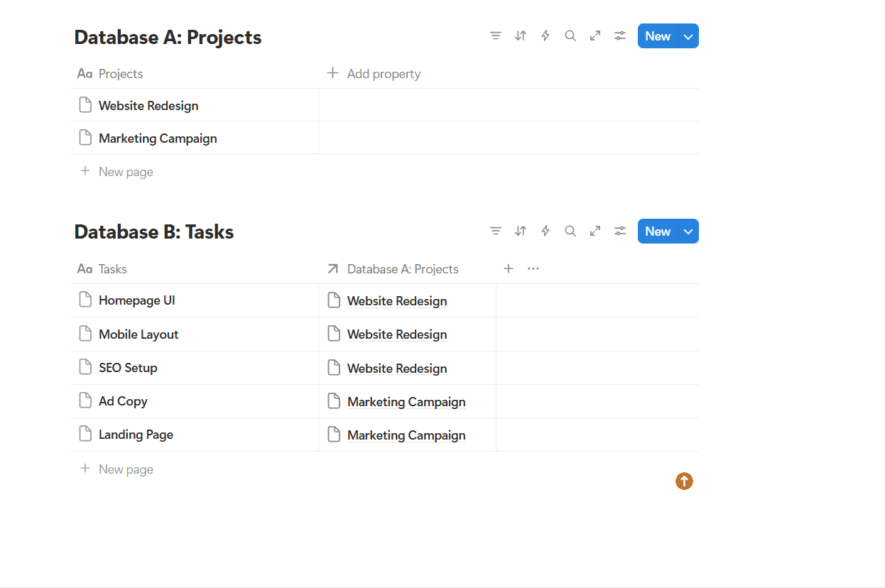This screenshot has width=885, height=588.
Task: Open filter icon in Database A: Projects
Action: point(496,36)
